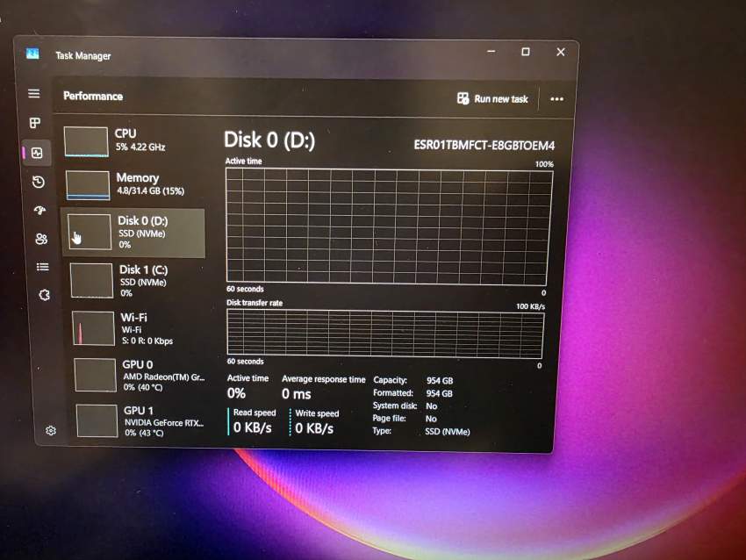Screen dimensions: 746x560
Task: Select GPU 1 NVIDIA GeForce entry
Action: coord(142,421)
